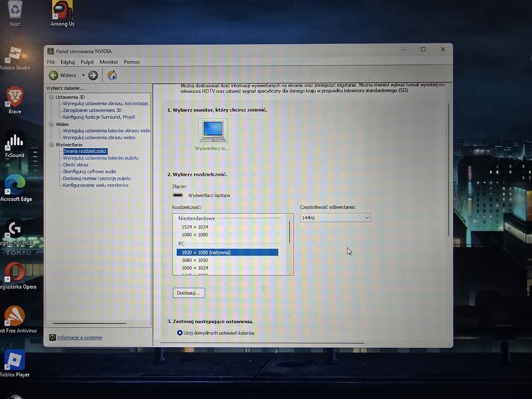Click the NVIDIA Control Panel title bar icon
Screen dimensions: 532x399
51,51
